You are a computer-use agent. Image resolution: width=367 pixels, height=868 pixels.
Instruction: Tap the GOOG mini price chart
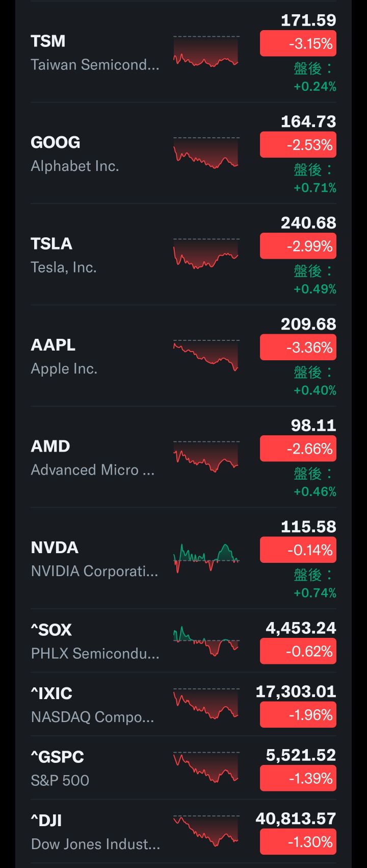point(206,153)
